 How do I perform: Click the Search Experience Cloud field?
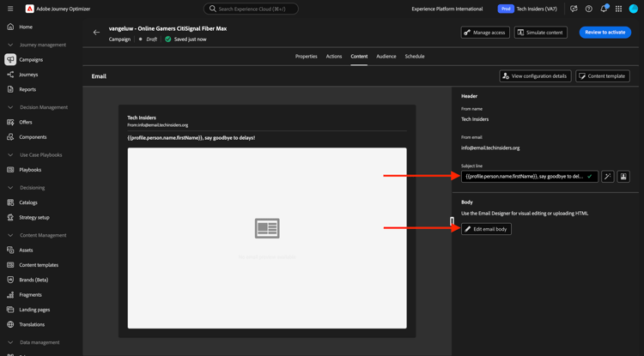point(251,9)
